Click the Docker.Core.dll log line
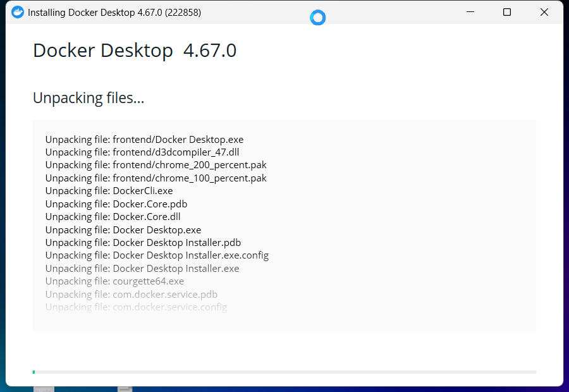The width and height of the screenshot is (569, 392). [x=113, y=217]
